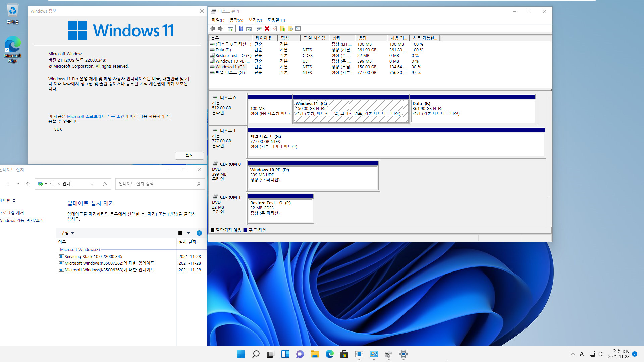Open Microsoft Store from taskbar

(344, 354)
